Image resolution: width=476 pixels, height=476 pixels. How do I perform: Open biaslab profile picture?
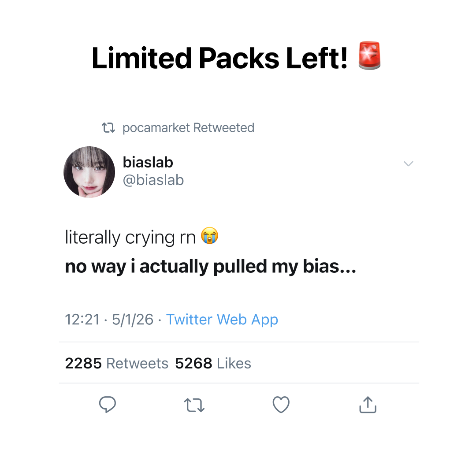pos(89,172)
